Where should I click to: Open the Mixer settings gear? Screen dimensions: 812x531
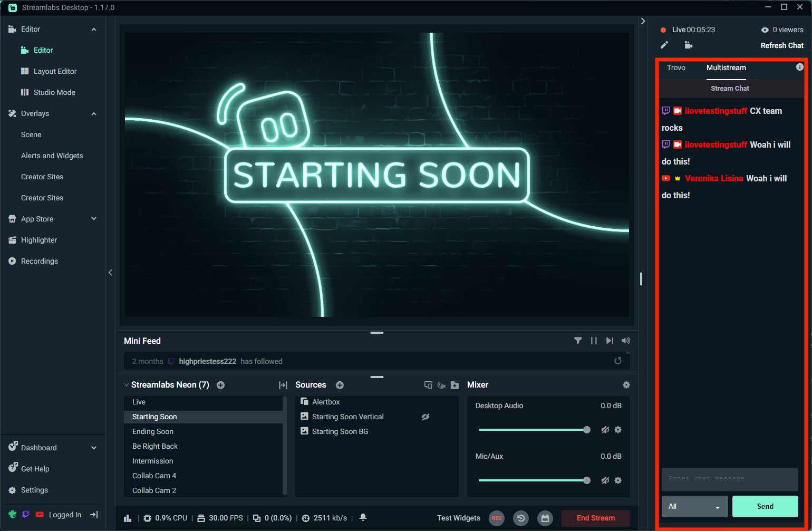626,385
